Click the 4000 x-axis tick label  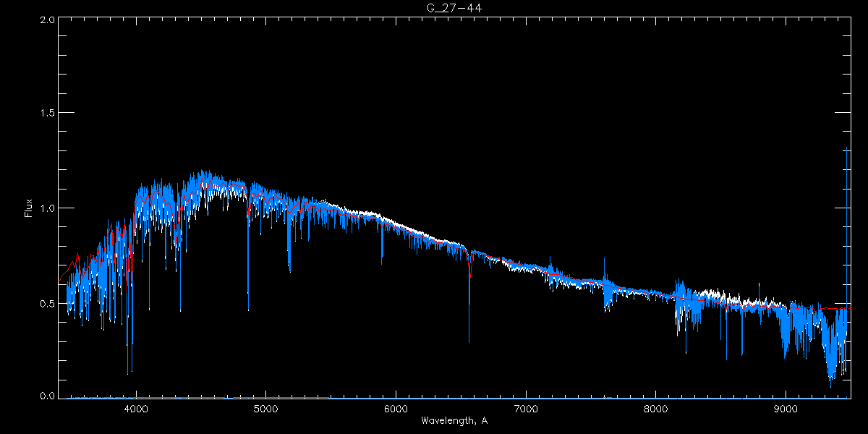136,409
